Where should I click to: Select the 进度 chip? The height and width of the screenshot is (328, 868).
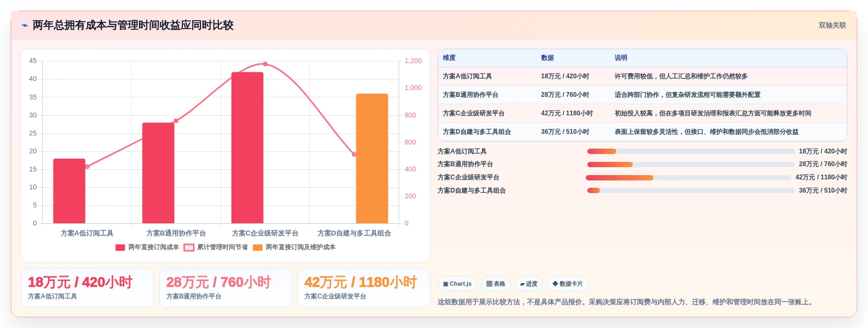coord(529,284)
